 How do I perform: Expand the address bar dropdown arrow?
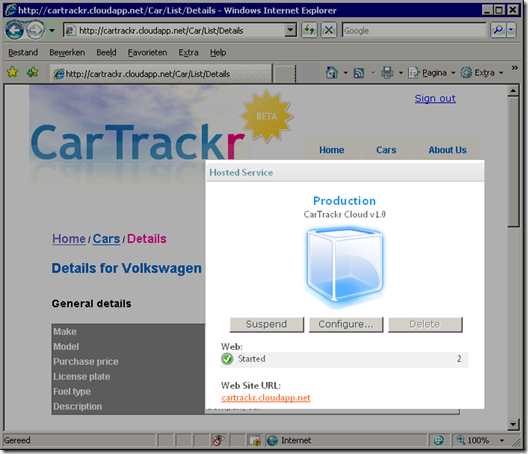(290, 30)
